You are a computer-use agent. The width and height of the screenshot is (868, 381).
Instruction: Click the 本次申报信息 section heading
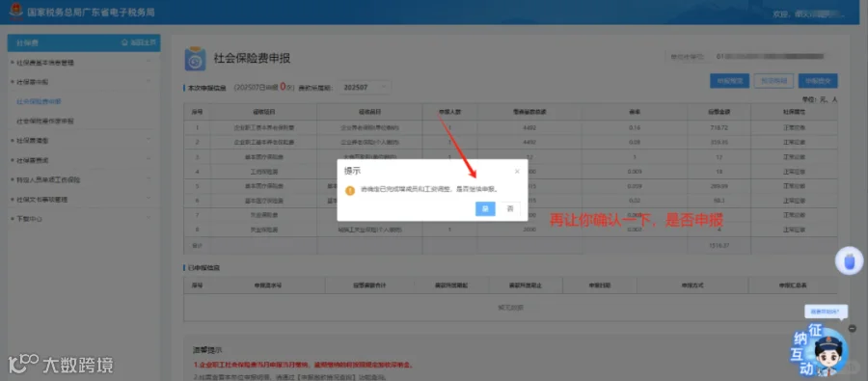[x=206, y=88]
